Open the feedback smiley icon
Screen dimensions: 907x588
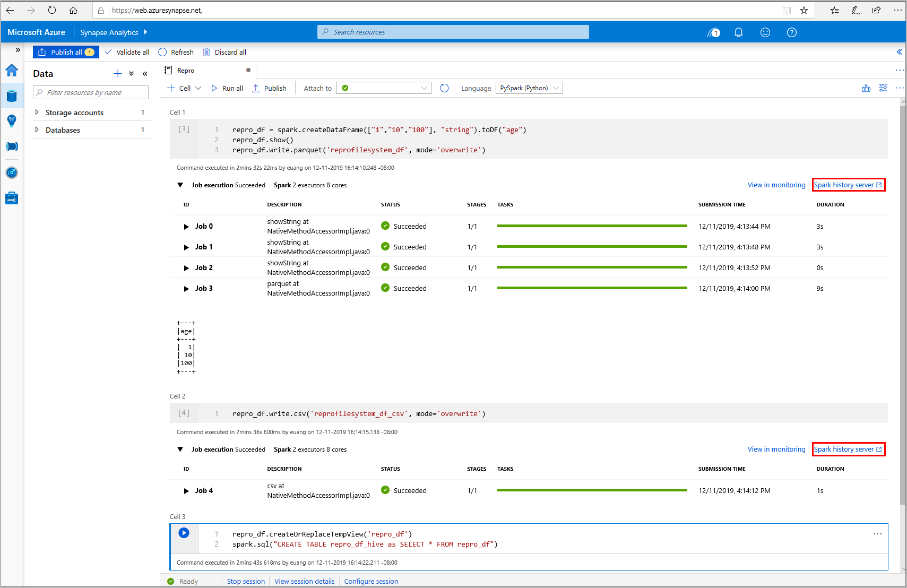tap(765, 32)
